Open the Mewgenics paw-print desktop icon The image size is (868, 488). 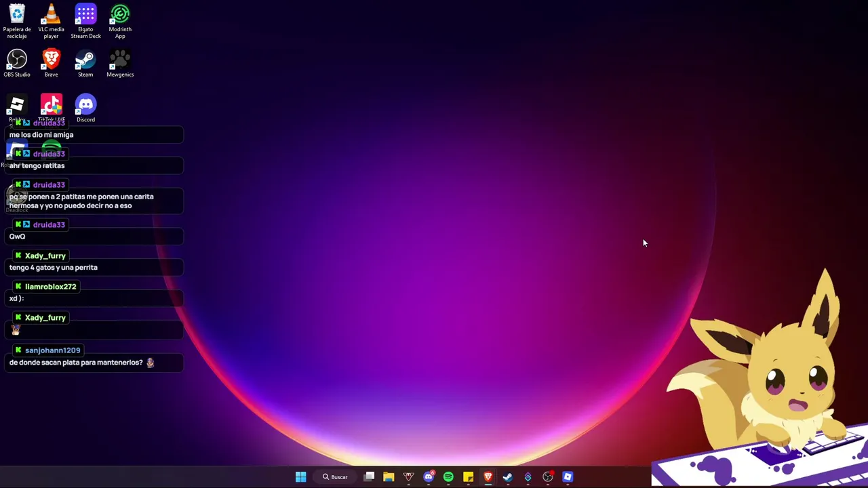point(120,63)
